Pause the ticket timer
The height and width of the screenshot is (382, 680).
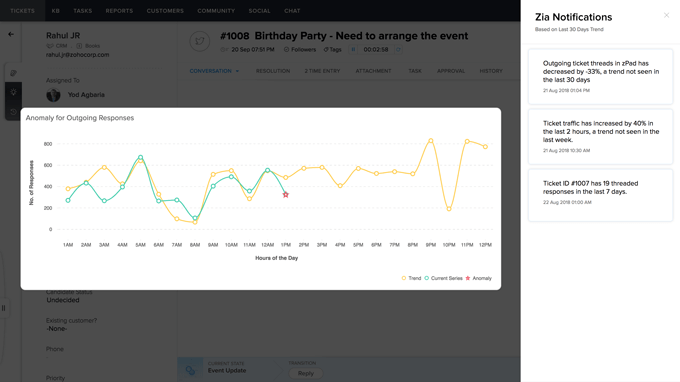pyautogui.click(x=353, y=49)
